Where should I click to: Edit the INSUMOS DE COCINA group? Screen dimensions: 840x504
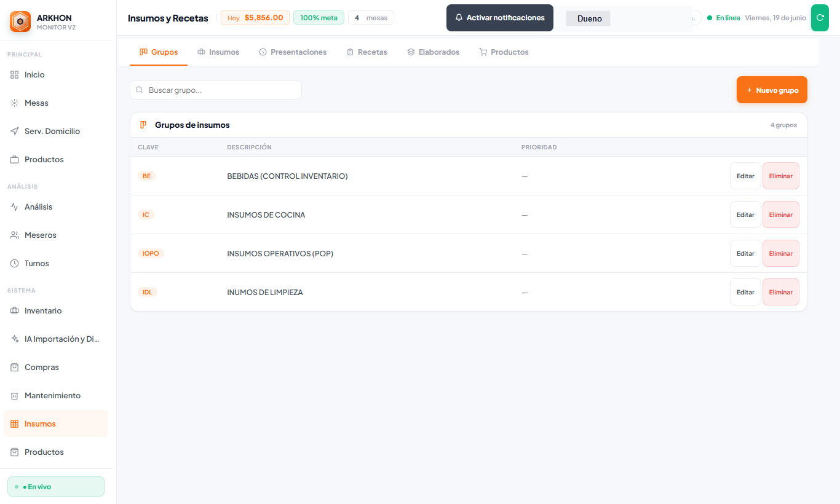pyautogui.click(x=745, y=215)
